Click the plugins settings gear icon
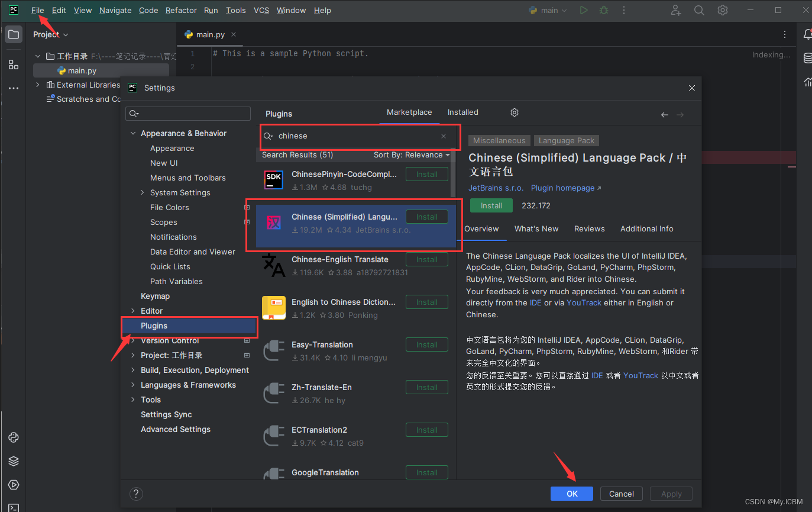Viewport: 812px width, 512px height. point(515,112)
